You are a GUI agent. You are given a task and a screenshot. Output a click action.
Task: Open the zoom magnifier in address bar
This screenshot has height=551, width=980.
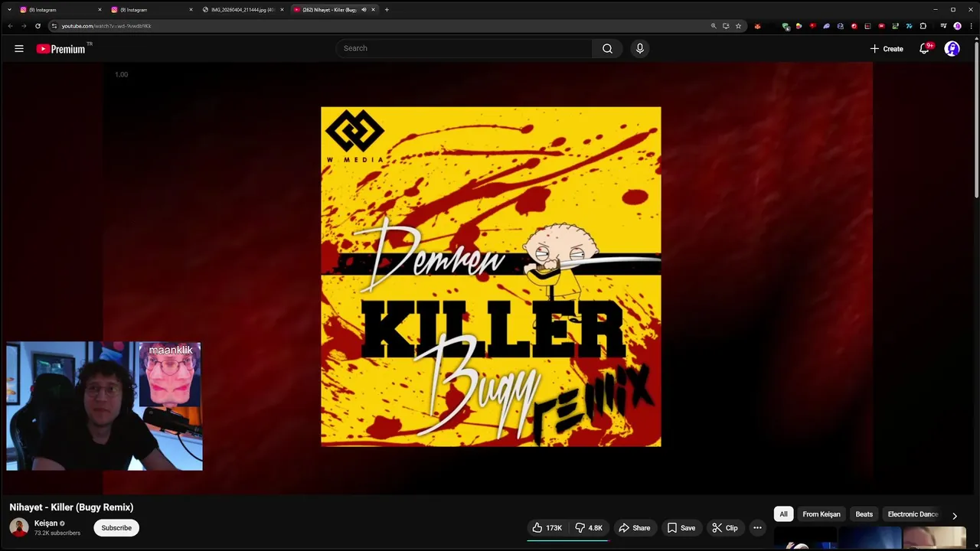pyautogui.click(x=714, y=26)
